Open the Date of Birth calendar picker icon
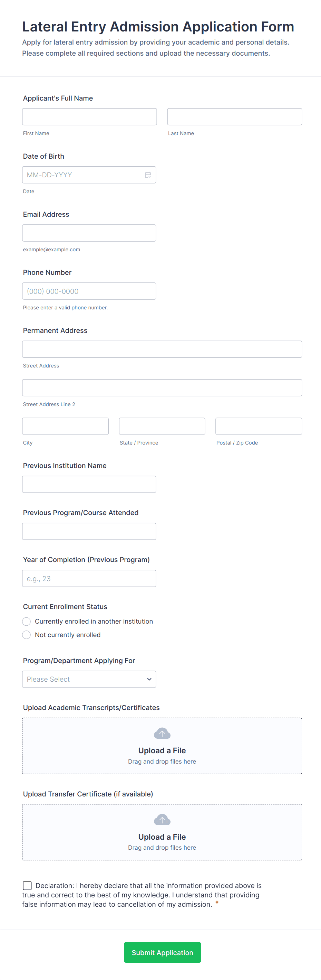321x980 pixels. 148,175
